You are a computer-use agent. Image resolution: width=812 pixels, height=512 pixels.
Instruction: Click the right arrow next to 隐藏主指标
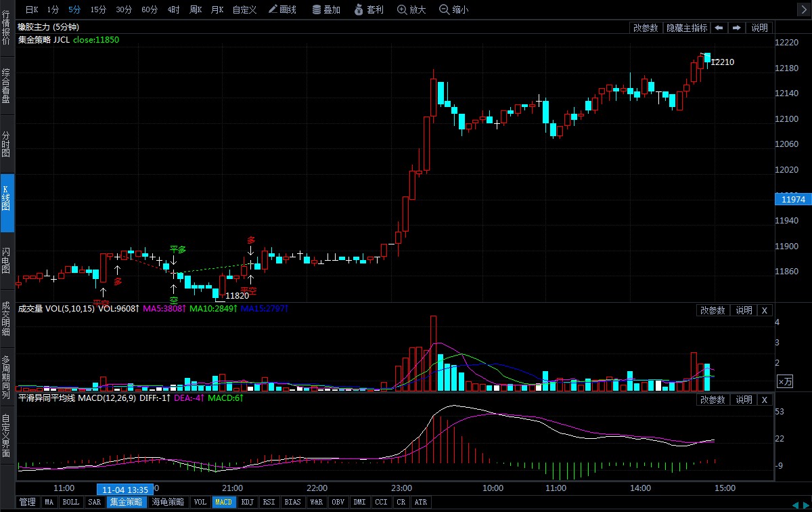(x=736, y=28)
